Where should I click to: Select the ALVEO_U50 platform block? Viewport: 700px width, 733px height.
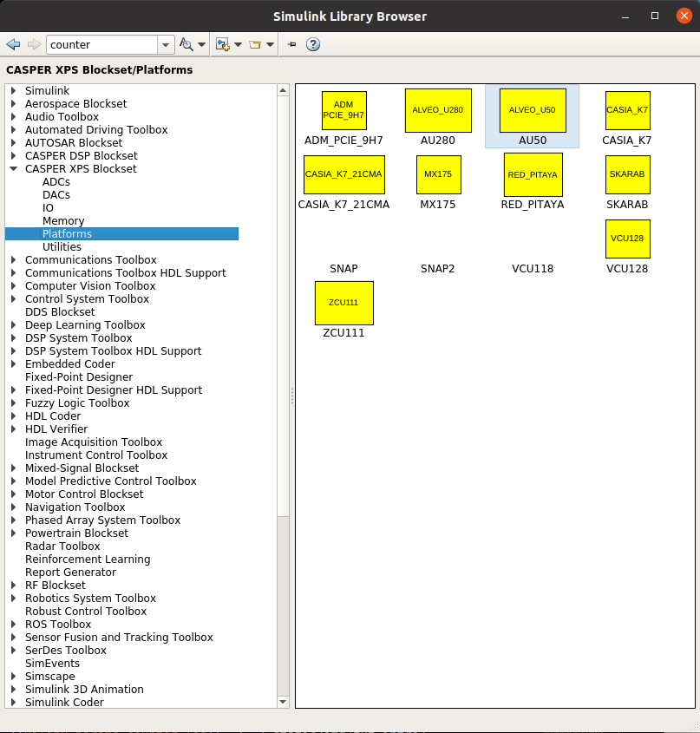tap(533, 110)
